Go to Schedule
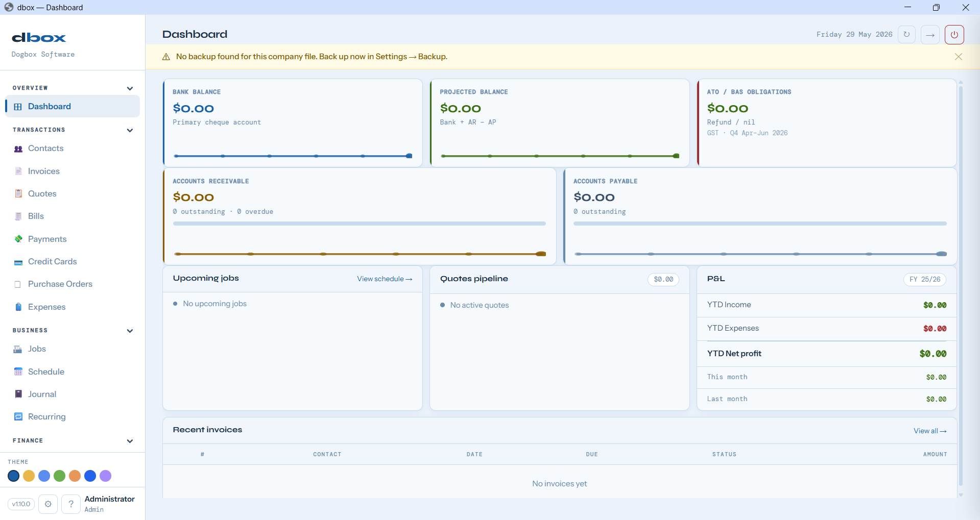The image size is (980, 520). tap(73, 372)
